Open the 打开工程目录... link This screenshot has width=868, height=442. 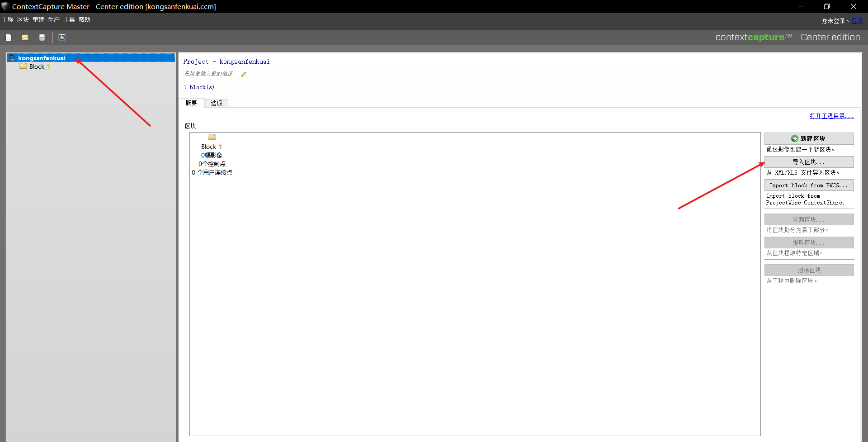tap(832, 116)
